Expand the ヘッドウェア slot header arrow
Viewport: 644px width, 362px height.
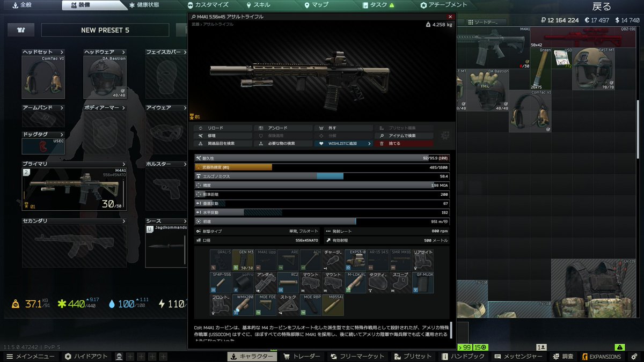[124, 52]
